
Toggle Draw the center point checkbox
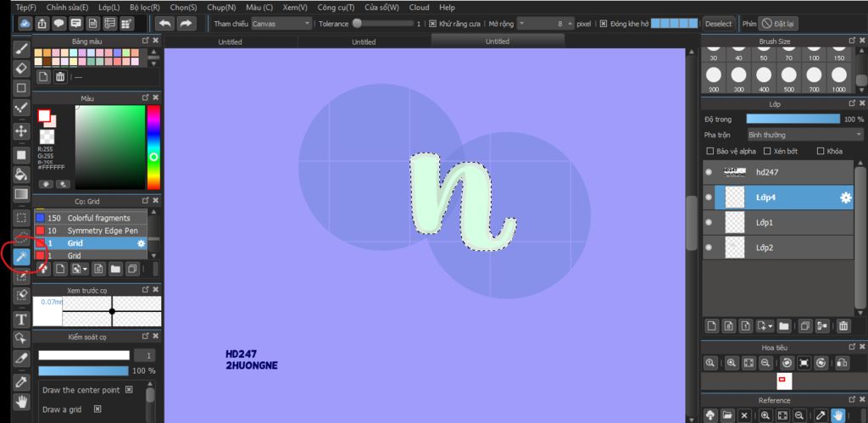[129, 390]
